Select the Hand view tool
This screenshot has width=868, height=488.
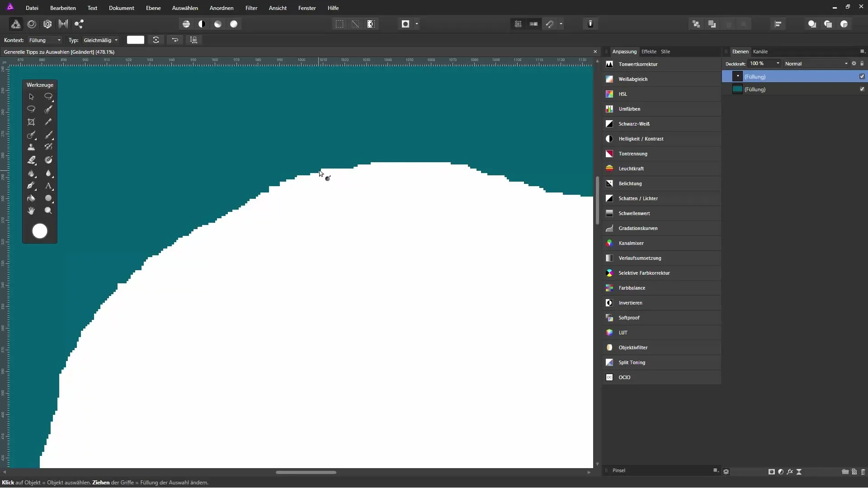point(31,211)
